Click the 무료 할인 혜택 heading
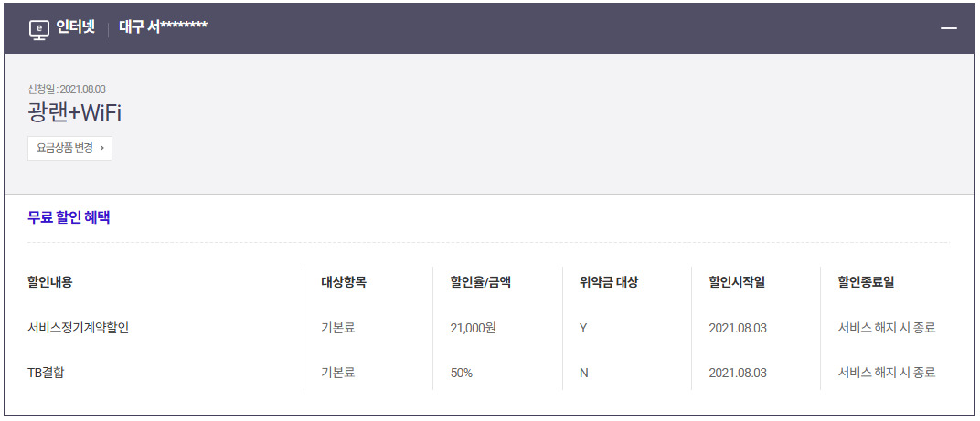 [x=69, y=218]
